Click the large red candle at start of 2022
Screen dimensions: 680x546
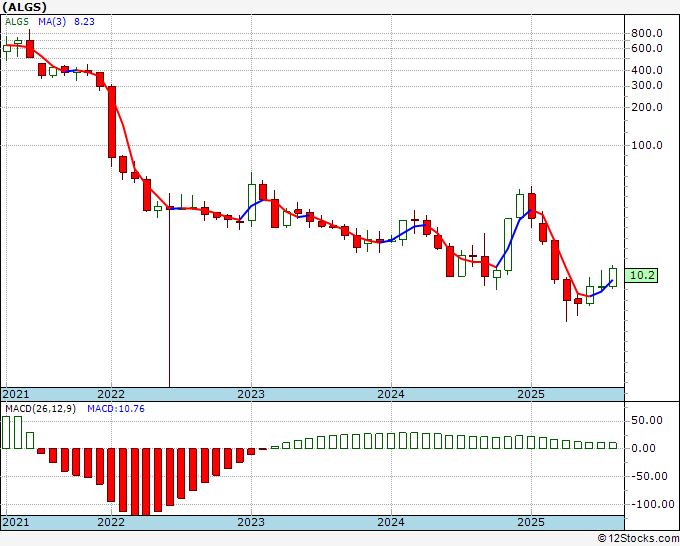click(112, 122)
